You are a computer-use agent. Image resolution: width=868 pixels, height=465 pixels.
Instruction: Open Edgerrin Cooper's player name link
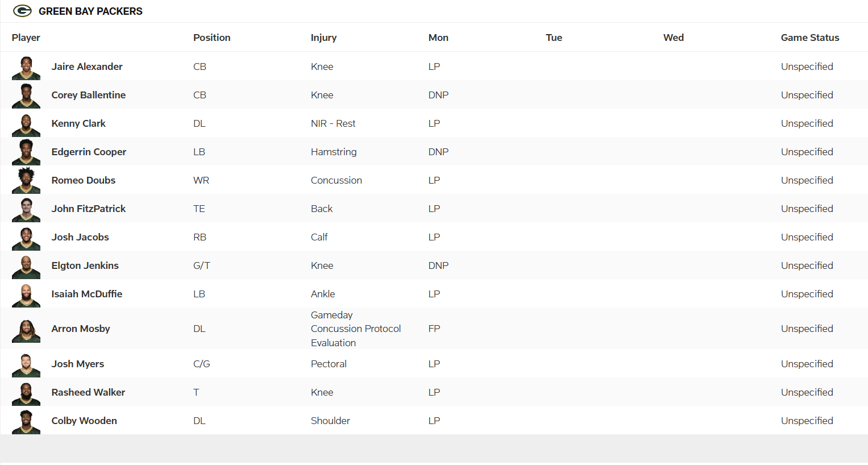click(x=89, y=152)
